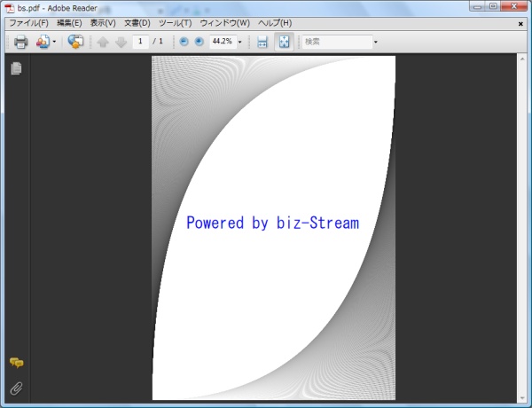This screenshot has height=408, width=532.
Task: Minimize the Adobe Reader window
Action: (x=477, y=6)
